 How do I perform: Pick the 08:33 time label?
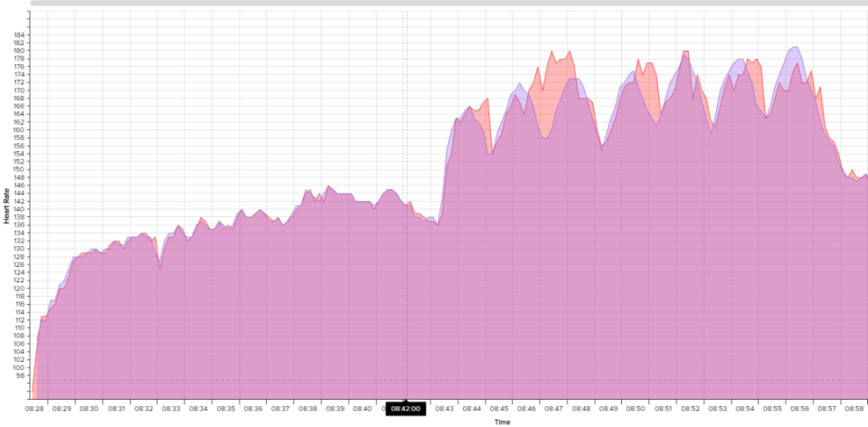[171, 408]
